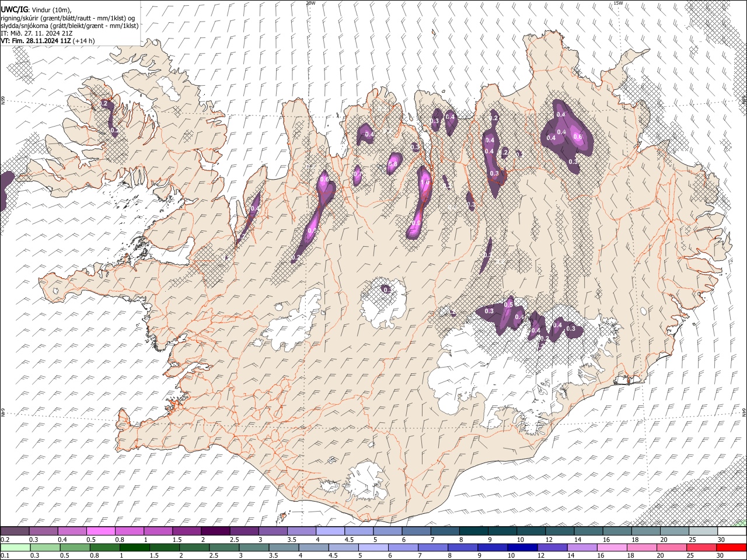The width and height of the screenshot is (747, 560).
Task: Select the upper legend swatch starting at 18
Action: tap(645, 531)
